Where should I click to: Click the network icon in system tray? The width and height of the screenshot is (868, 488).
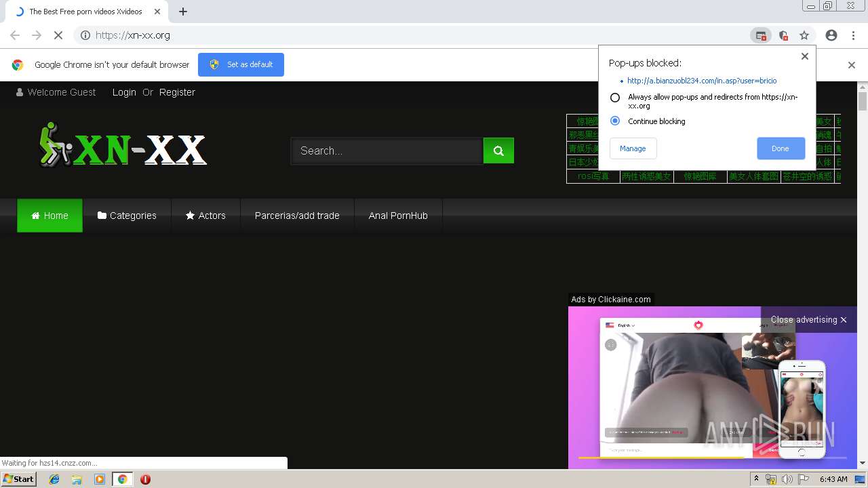pyautogui.click(x=771, y=479)
